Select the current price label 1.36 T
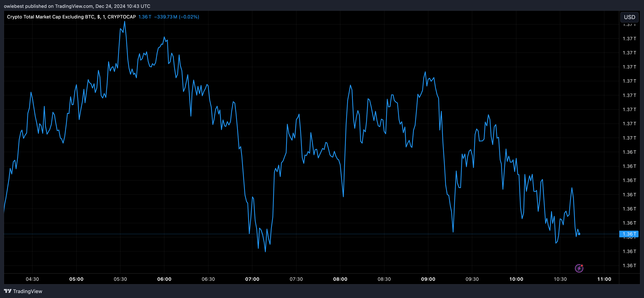This screenshot has width=644, height=298. (629, 234)
